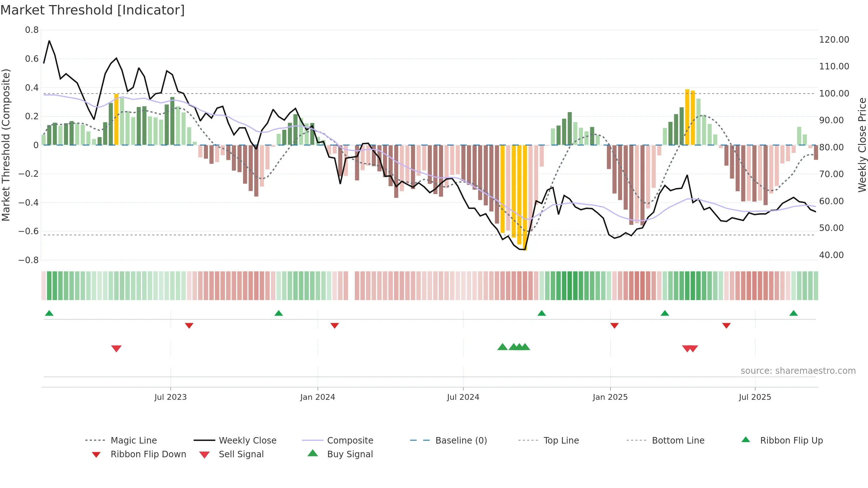Viewport: 868px width, 488px height.
Task: Click the 60.00 price axis tick
Action: (831, 201)
